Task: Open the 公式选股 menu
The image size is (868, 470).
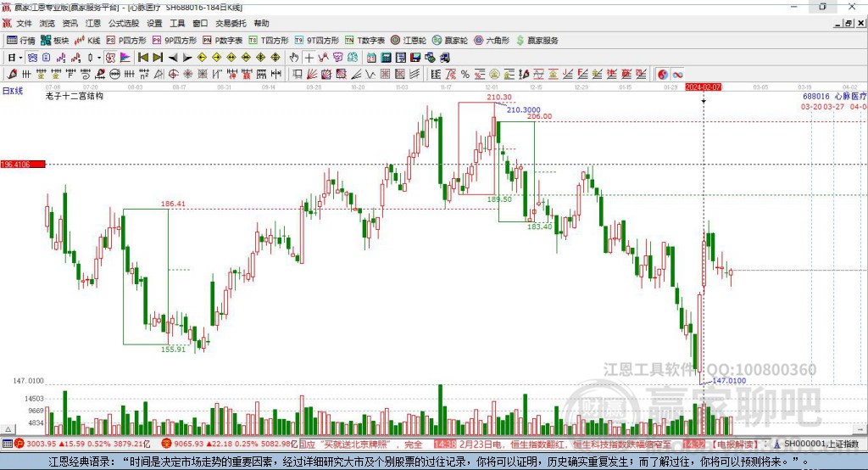Action: [124, 23]
